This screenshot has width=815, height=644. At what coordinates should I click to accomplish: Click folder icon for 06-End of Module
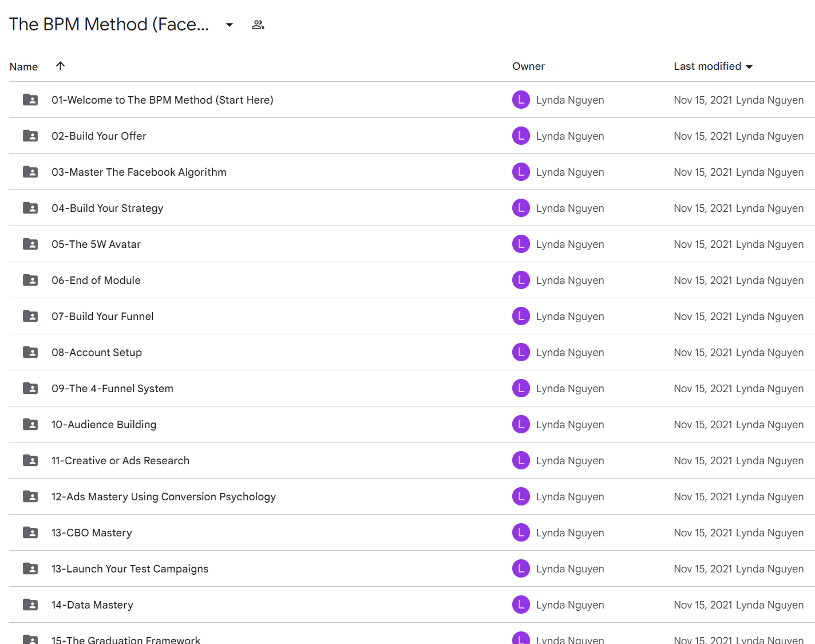[30, 280]
